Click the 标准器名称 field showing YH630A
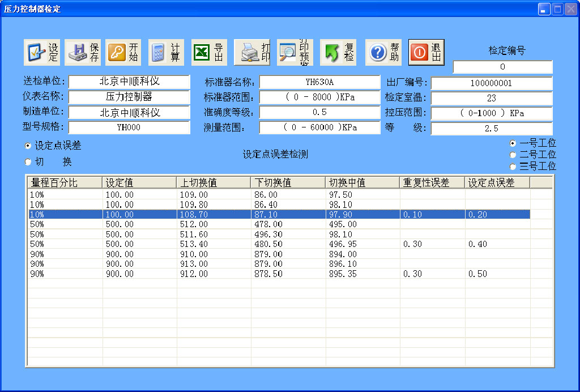The width and height of the screenshot is (580, 392). click(319, 82)
